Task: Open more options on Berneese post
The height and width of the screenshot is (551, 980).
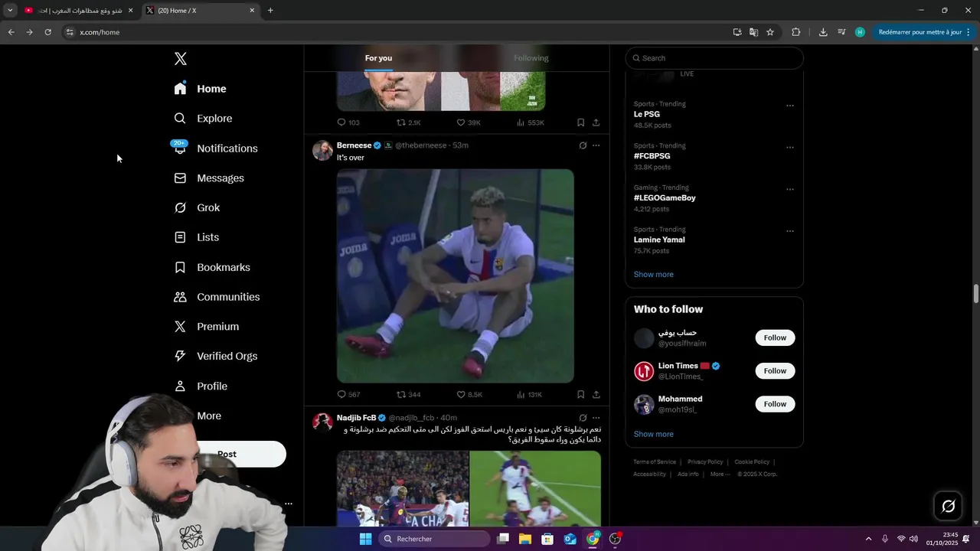Action: 596,145
